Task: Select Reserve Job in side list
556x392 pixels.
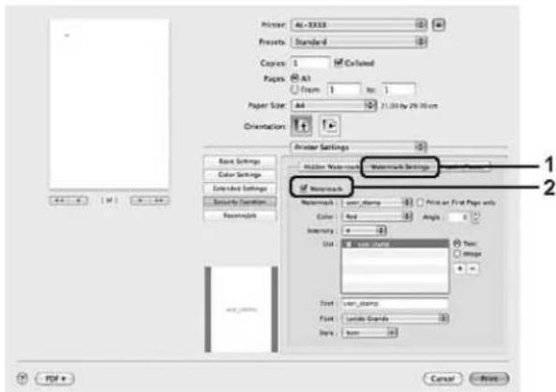Action: pyautogui.click(x=240, y=216)
